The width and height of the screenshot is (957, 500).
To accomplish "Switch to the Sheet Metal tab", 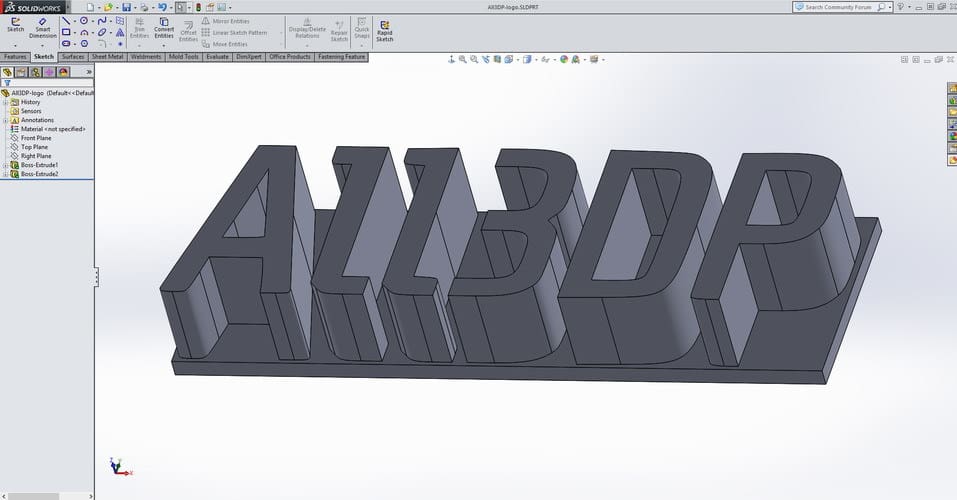I will click(x=107, y=57).
